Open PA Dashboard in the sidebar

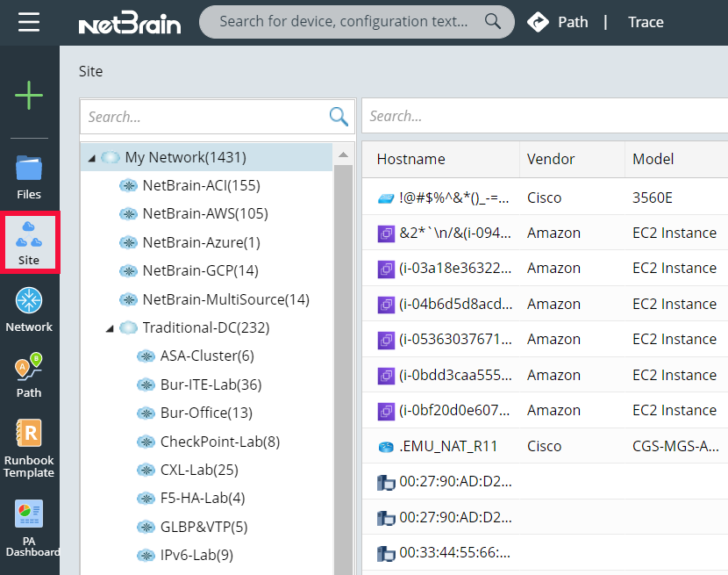(x=30, y=528)
